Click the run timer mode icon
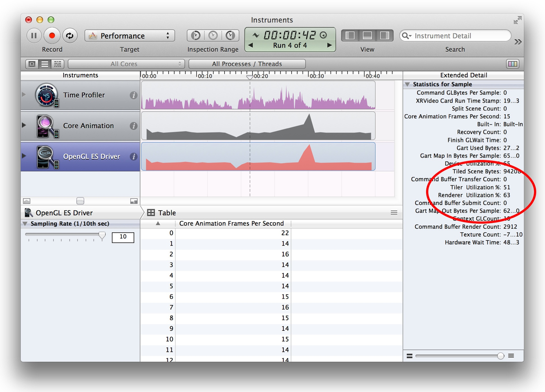The width and height of the screenshot is (545, 392). 255,36
